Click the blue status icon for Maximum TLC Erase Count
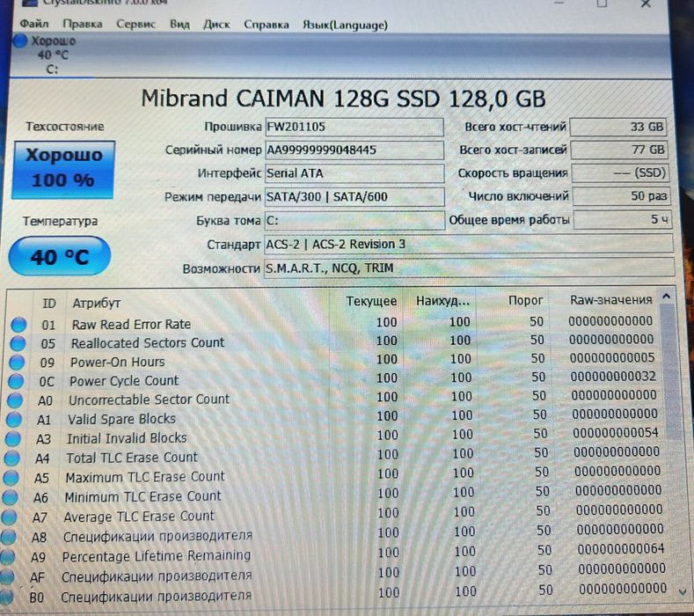 pyautogui.click(x=11, y=478)
